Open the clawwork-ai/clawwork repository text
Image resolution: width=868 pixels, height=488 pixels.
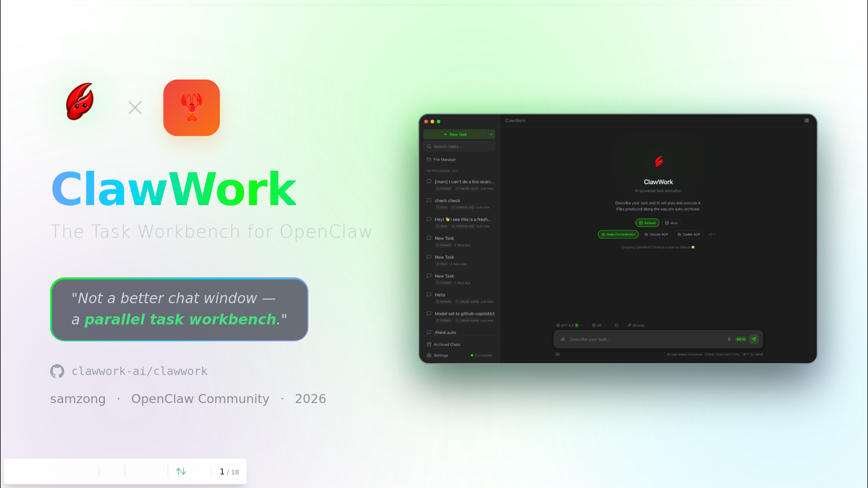click(139, 371)
